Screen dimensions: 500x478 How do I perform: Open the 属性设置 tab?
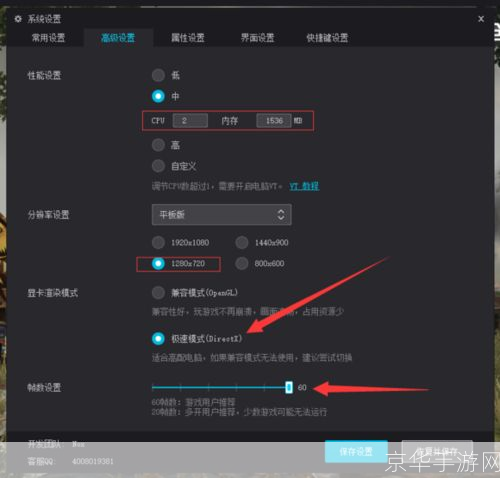point(188,38)
